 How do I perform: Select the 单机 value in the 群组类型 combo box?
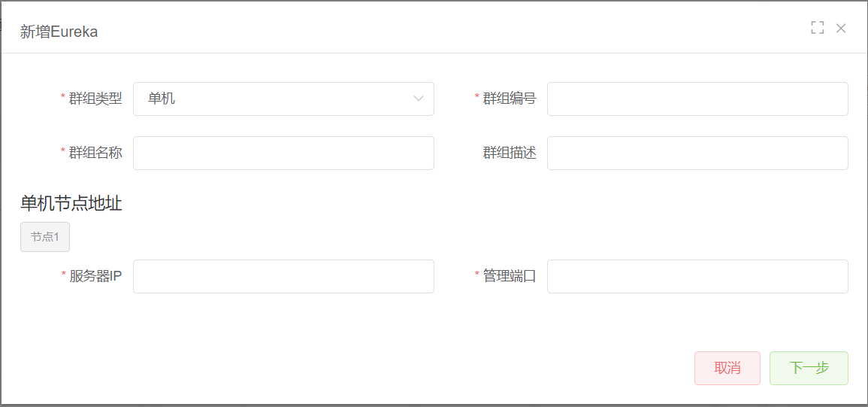(x=162, y=99)
